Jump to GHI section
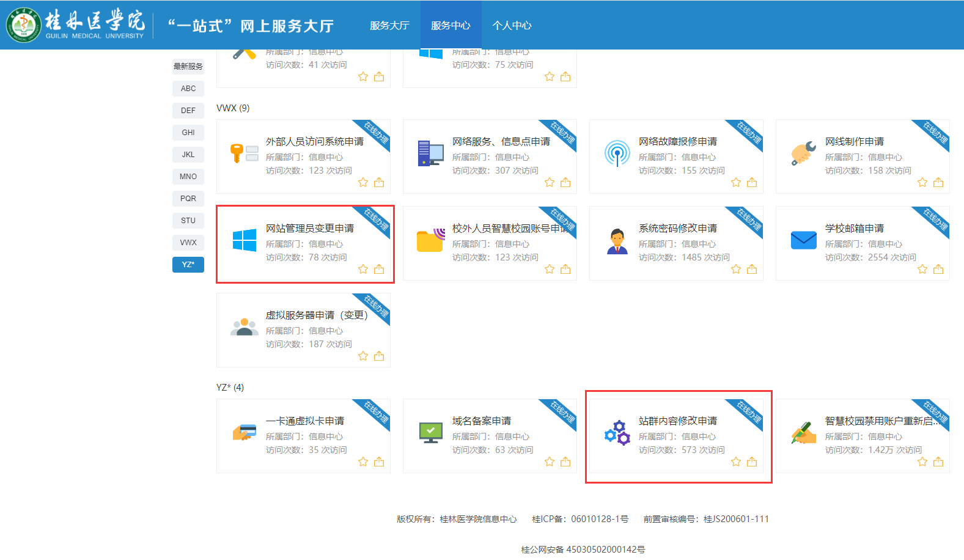Screen dimensions: 964x560 coord(188,132)
